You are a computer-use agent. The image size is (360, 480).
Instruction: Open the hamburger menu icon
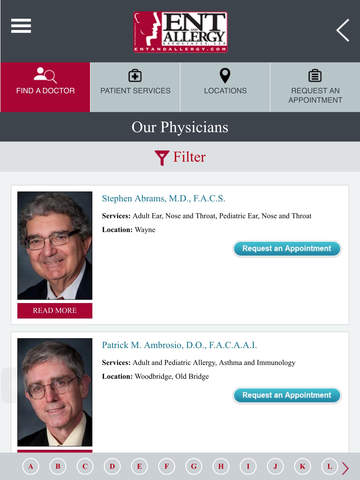pos(21,26)
